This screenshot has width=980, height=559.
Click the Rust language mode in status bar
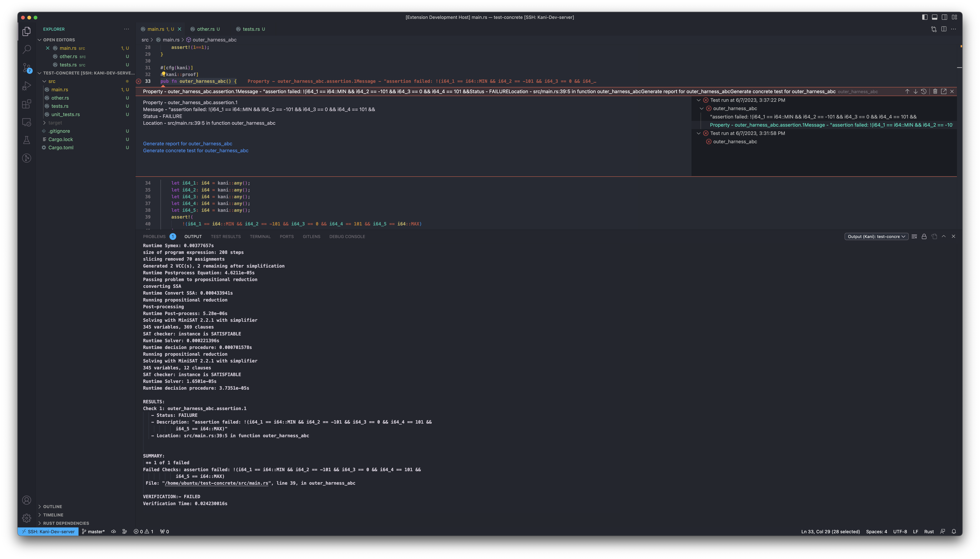[x=929, y=532]
